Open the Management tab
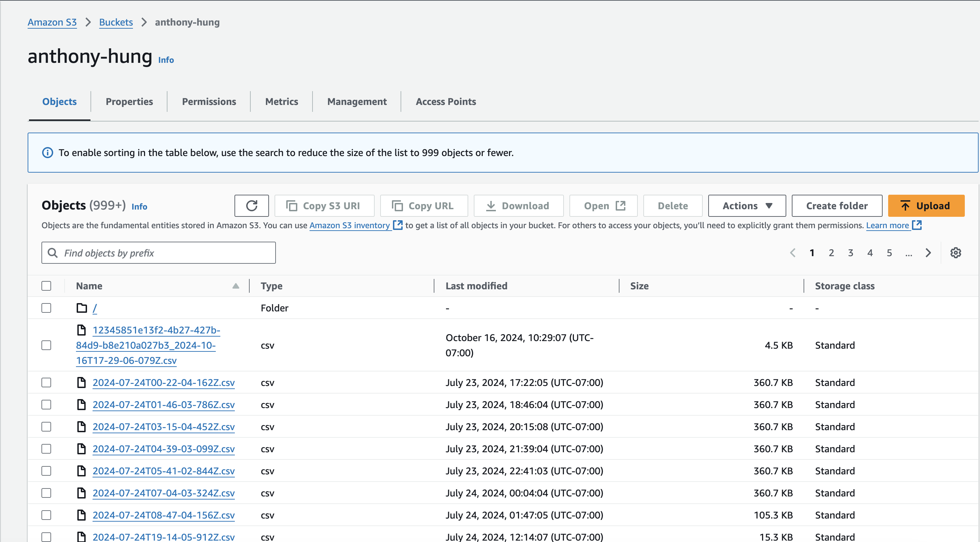The height and width of the screenshot is (542, 980). pos(357,101)
